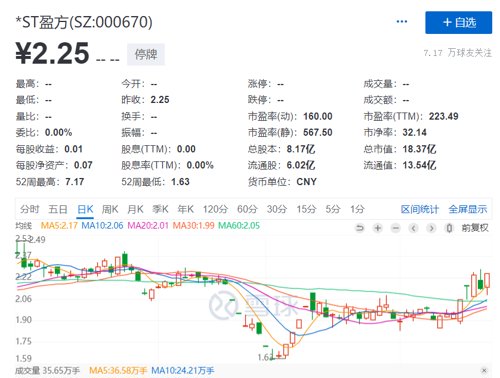The height and width of the screenshot is (378, 500).
Task: Close the volume panel with X icon
Action: click(484, 370)
